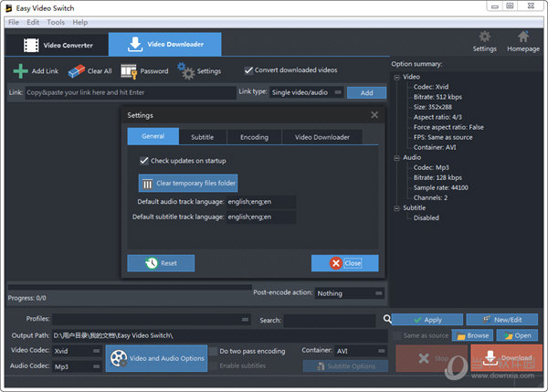Open Post-encode action dropdown
Screen dimensions: 548x392
[350, 293]
